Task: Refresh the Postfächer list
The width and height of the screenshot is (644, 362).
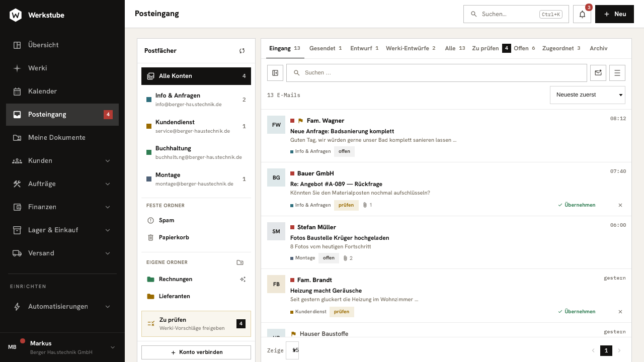Action: pyautogui.click(x=242, y=51)
